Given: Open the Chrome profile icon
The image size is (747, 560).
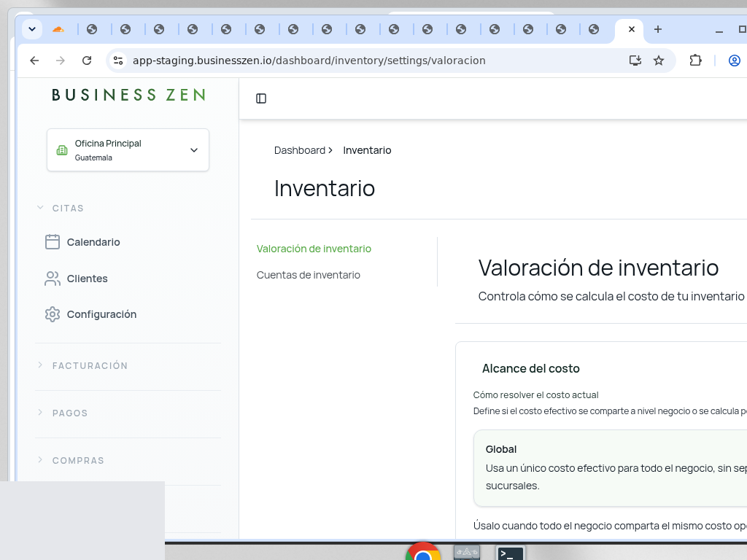Looking at the screenshot, I should pyautogui.click(x=734, y=61).
